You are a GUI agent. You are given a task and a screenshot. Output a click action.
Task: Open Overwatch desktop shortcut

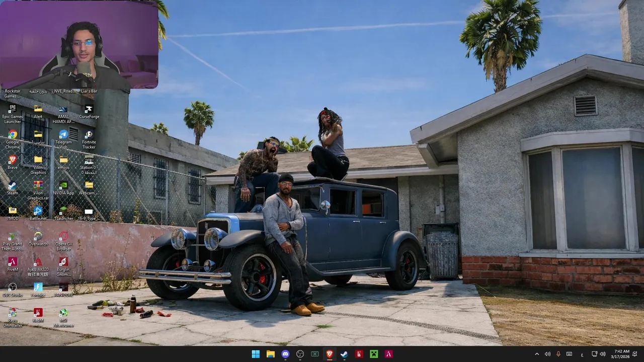(x=38, y=239)
